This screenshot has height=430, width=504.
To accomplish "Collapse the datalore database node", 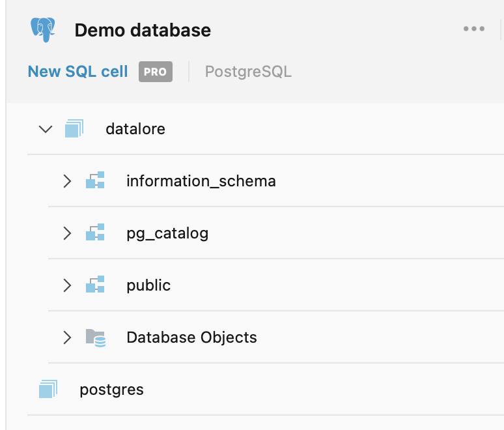I will tap(46, 129).
